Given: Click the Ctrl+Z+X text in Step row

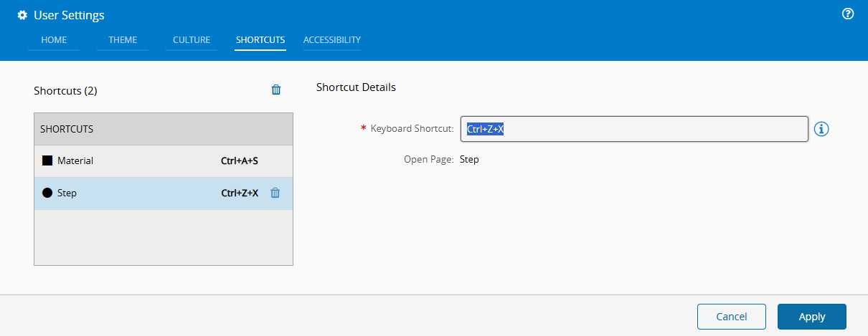Looking at the screenshot, I should 240,193.
